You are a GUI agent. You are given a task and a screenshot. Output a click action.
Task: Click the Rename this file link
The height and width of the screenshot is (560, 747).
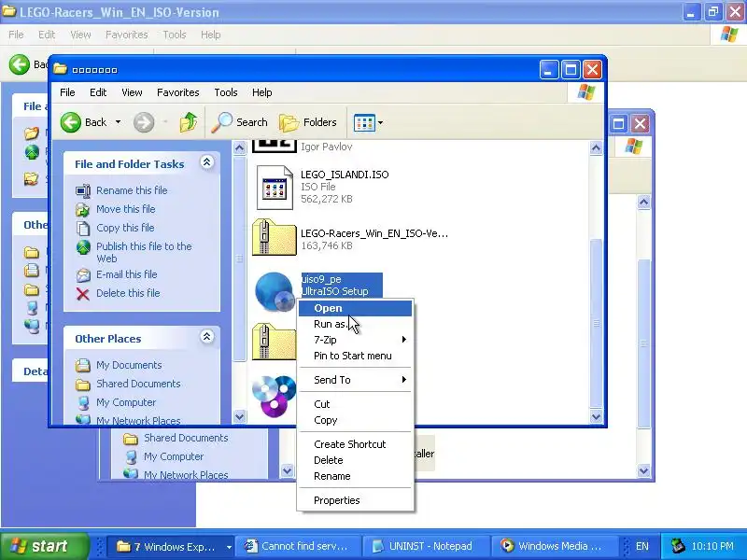132,190
